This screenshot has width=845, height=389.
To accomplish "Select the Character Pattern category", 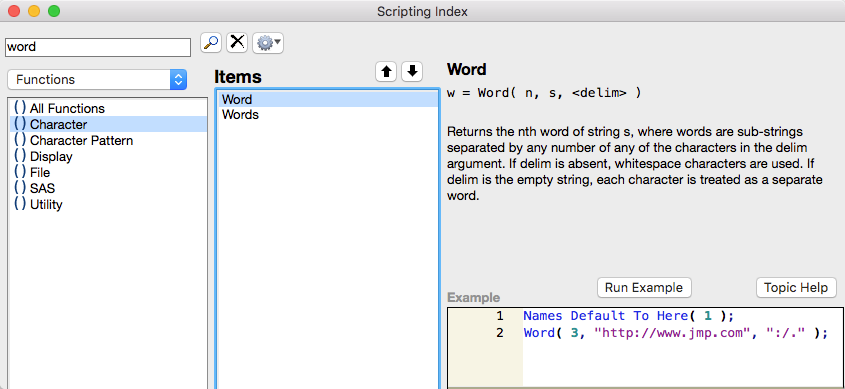I will pos(108,141).
